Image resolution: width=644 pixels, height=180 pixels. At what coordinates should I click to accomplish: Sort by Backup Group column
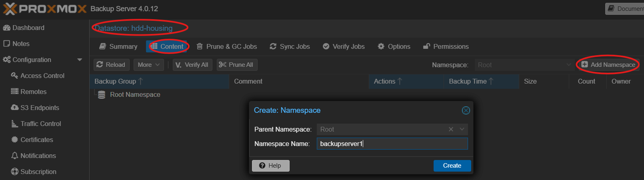click(159, 81)
